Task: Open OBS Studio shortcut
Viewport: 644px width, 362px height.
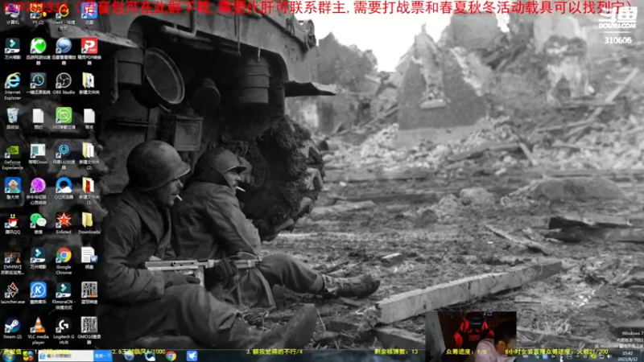Action: 64,84
